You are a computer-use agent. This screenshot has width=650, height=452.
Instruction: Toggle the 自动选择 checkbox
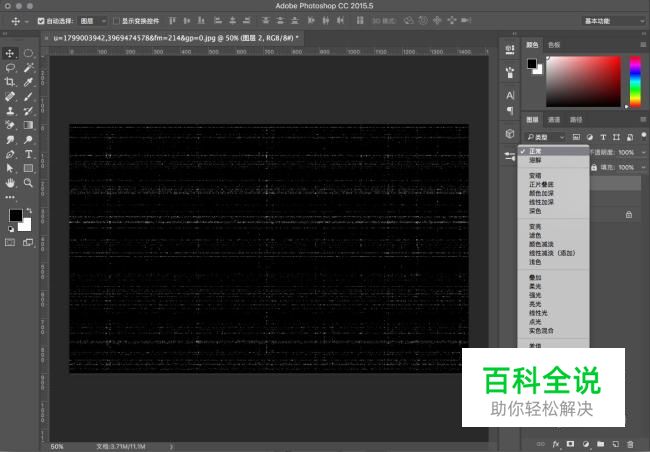point(41,21)
